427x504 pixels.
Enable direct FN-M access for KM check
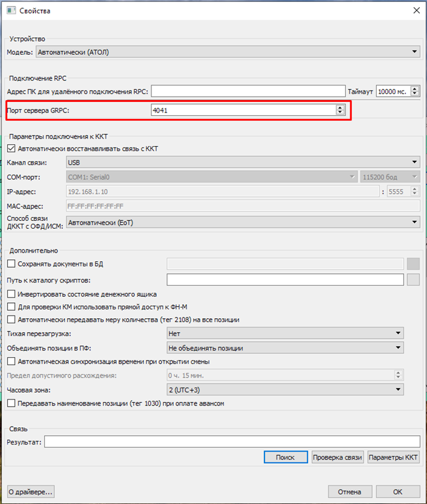pos(11,307)
